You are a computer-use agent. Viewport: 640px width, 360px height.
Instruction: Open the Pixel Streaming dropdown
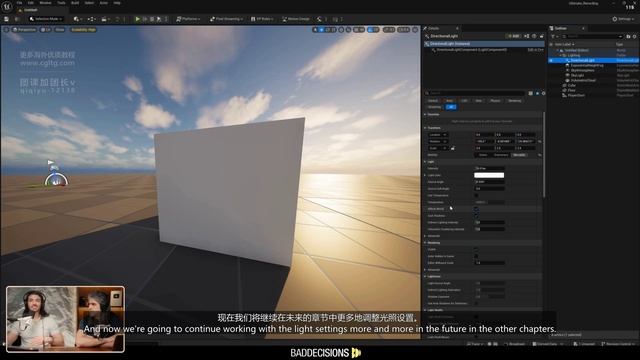226,19
